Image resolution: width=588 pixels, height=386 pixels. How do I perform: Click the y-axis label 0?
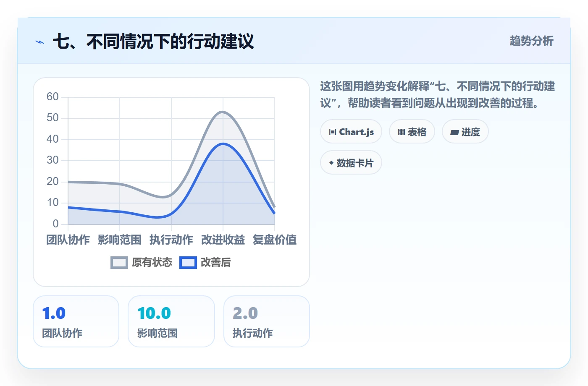pos(55,224)
